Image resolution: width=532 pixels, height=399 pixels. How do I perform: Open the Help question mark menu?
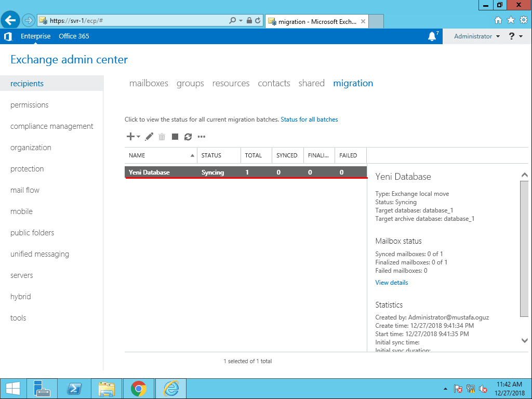coord(515,36)
